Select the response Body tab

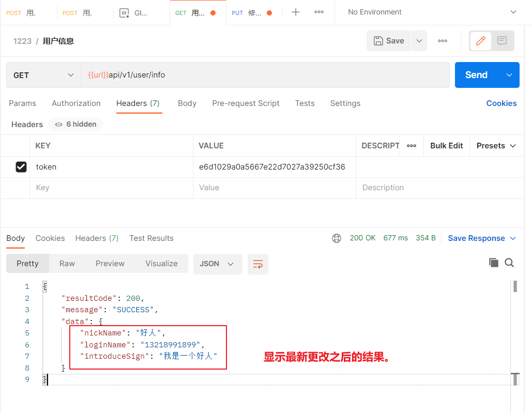(x=16, y=238)
